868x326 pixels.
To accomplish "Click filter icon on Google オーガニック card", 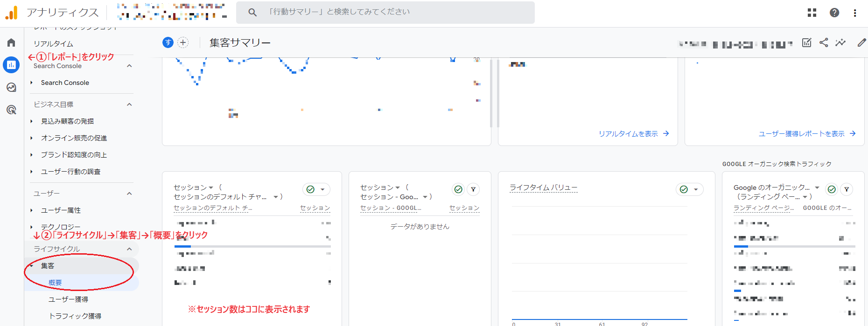I will [847, 189].
